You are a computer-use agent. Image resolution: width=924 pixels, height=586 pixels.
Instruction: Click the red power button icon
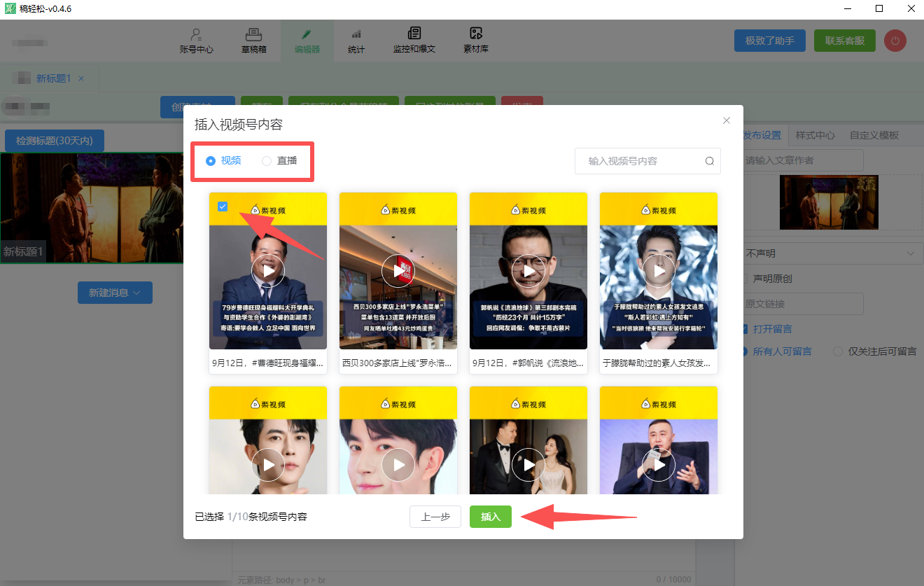895,41
